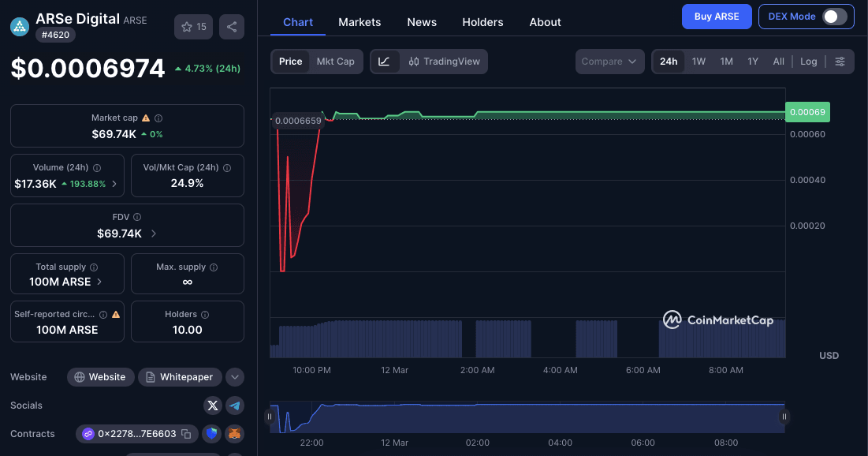Toggle Log scale on the chart
Image resolution: width=868 pixels, height=456 pixels.
click(808, 61)
